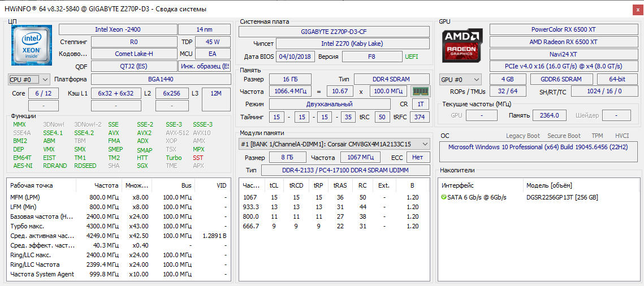644x286 pixels.
Task: Click the green memory module icon
Action: [x=420, y=91]
